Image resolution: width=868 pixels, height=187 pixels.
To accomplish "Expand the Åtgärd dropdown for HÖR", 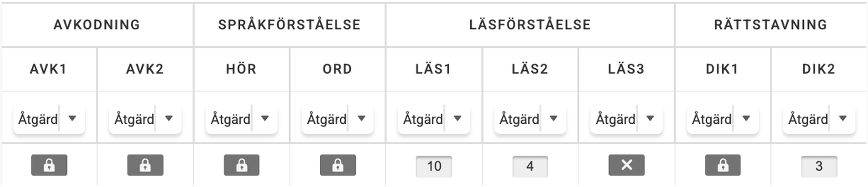I will coord(242,119).
